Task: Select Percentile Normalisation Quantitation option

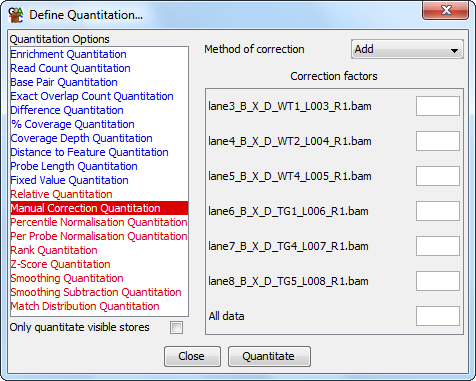Action: pos(99,222)
